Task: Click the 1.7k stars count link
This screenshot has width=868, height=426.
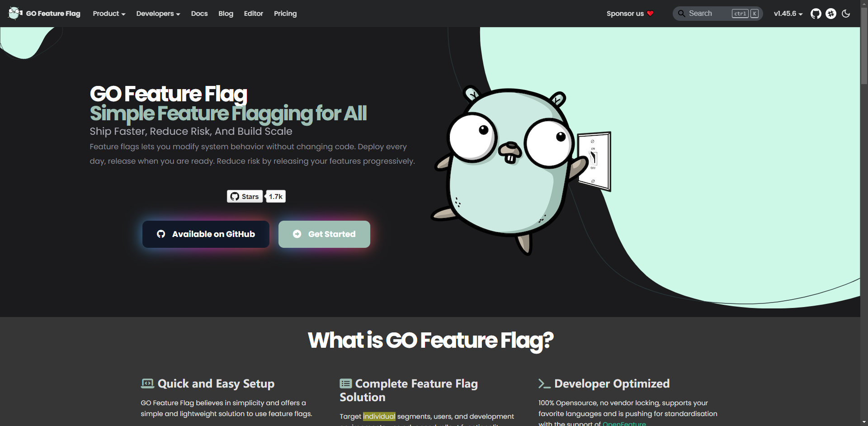Action: [275, 196]
